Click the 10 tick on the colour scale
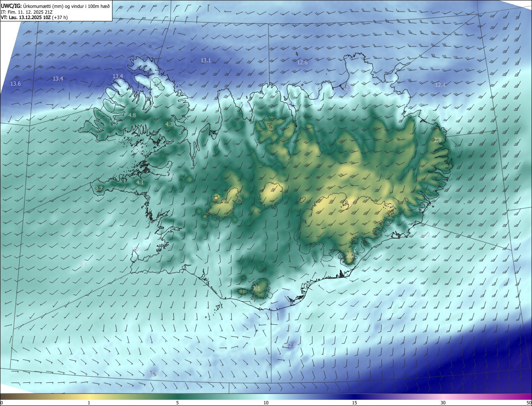The height and width of the screenshot is (406, 532). pyautogui.click(x=266, y=403)
